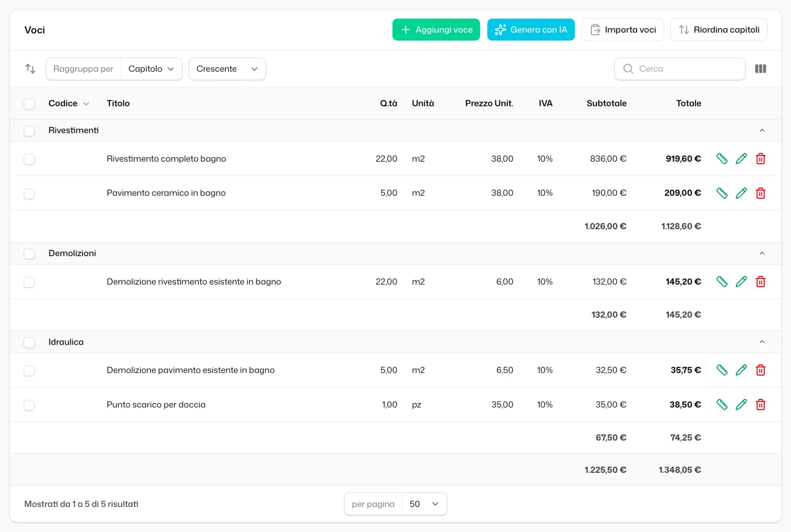Select checkbox for Pavimento ceramico in bagno
Viewport: 791px width, 532px height.
[x=29, y=193]
